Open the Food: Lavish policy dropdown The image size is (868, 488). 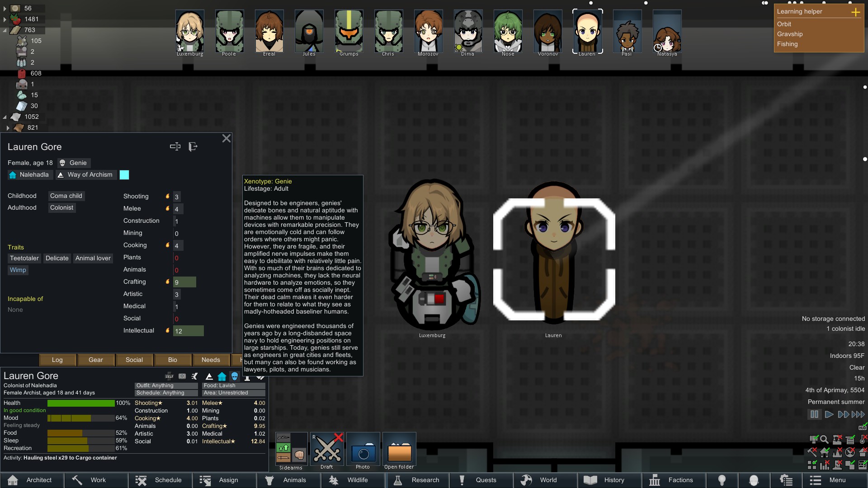coord(233,385)
